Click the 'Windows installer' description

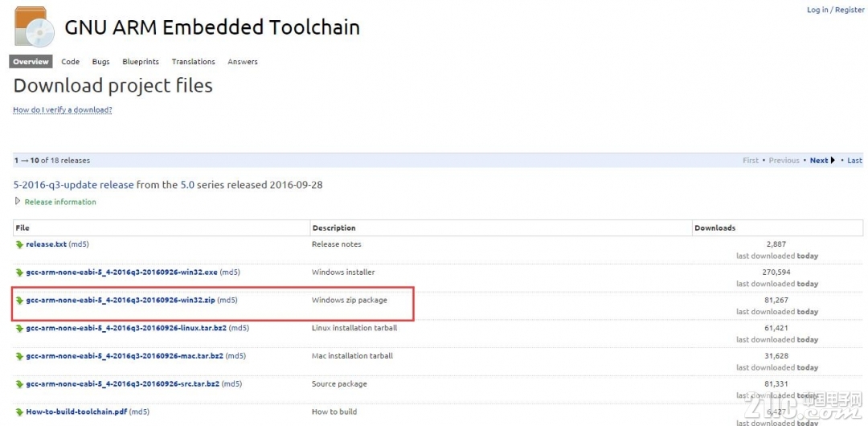[343, 272]
